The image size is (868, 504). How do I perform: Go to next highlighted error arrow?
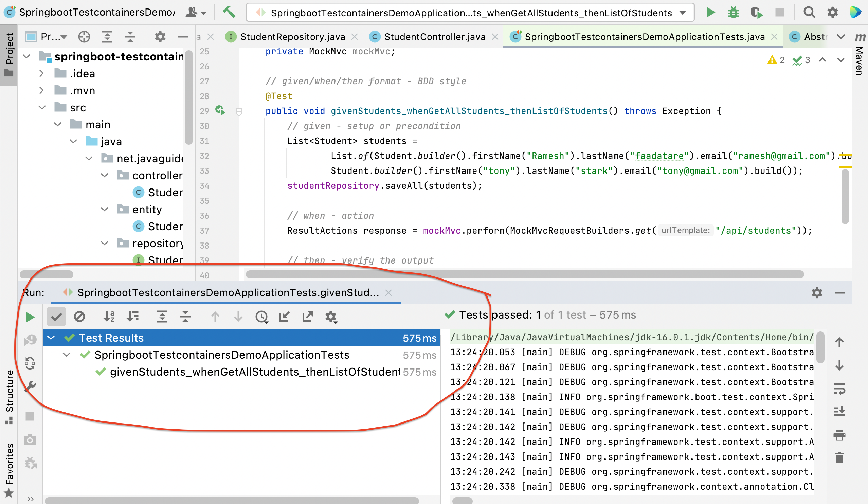click(x=841, y=60)
